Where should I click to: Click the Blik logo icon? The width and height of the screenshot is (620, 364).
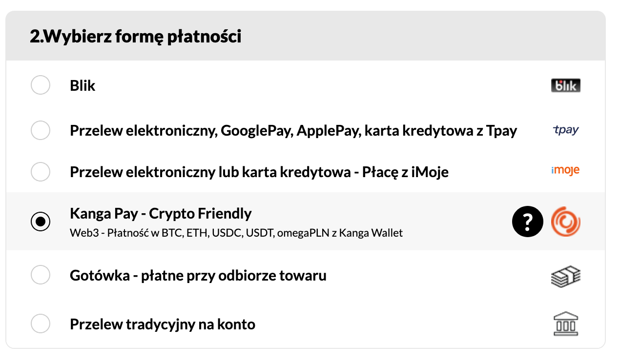(565, 86)
